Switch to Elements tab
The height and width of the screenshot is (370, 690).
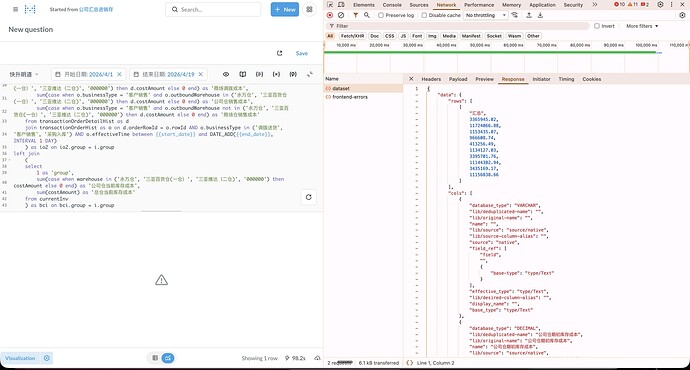click(363, 5)
